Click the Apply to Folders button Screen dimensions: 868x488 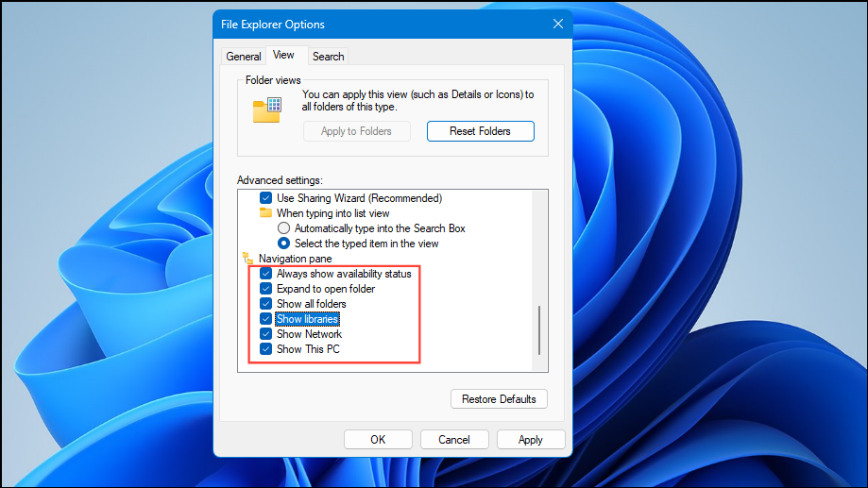click(356, 131)
